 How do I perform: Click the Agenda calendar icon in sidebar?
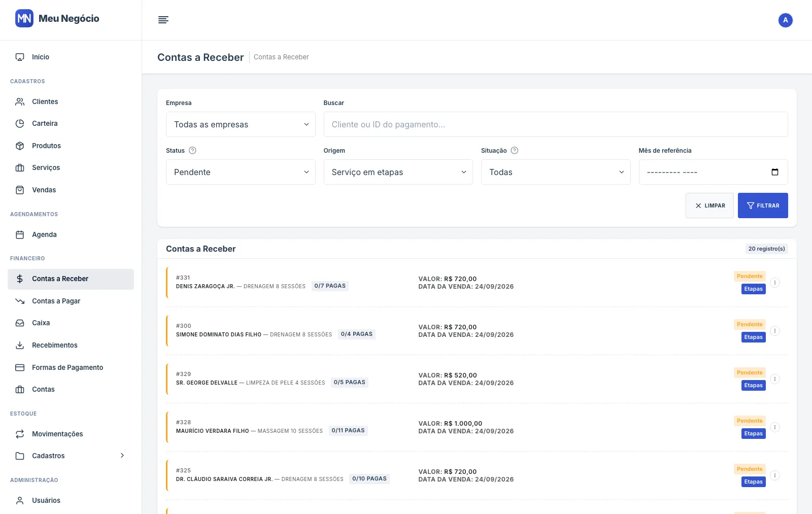(x=20, y=234)
